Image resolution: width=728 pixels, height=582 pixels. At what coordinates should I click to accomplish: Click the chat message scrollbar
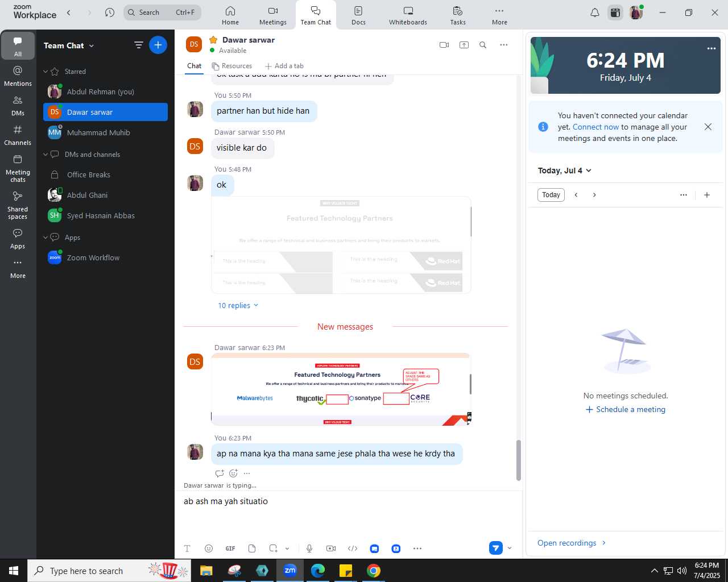click(518, 460)
